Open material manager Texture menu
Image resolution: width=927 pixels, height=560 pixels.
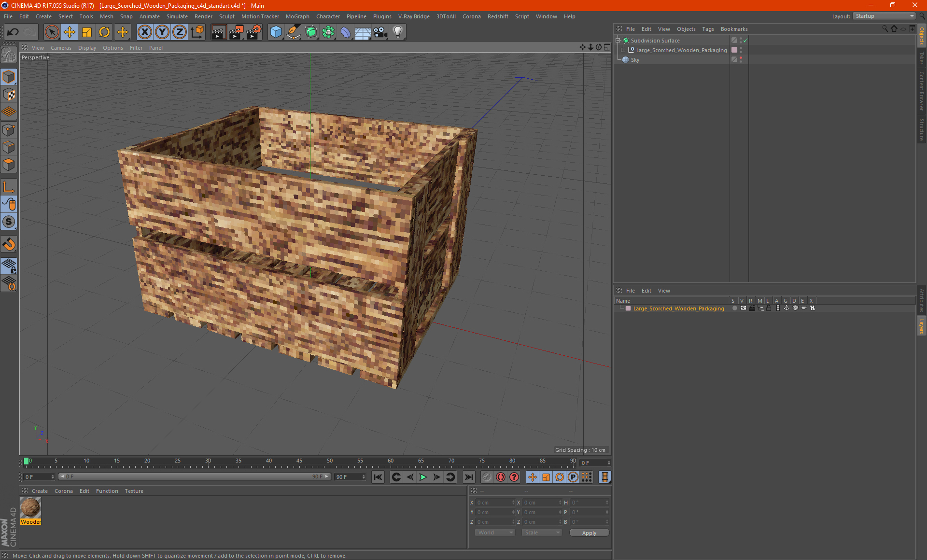click(x=134, y=491)
